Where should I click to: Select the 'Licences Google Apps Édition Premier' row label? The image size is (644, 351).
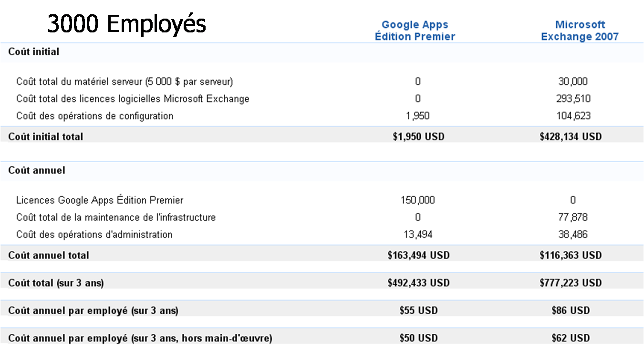pos(100,200)
